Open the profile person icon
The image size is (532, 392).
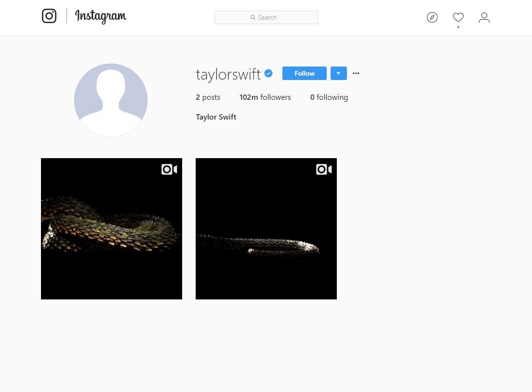[484, 17]
